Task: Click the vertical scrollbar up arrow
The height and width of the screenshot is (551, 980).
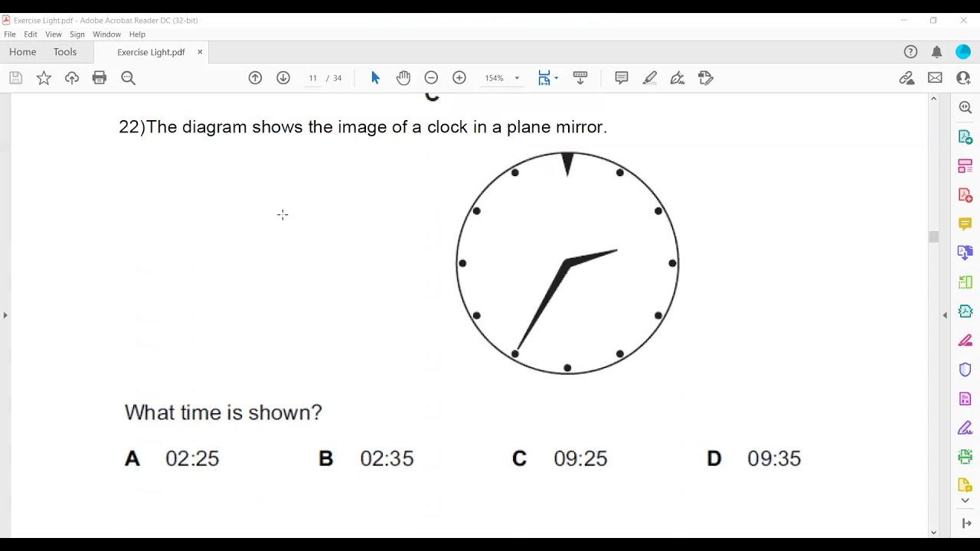Action: click(x=933, y=99)
